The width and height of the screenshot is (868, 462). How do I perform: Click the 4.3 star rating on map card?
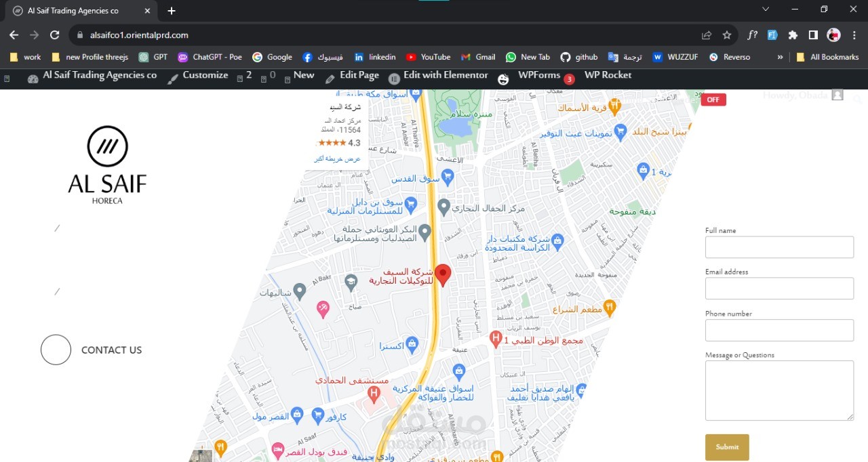[x=338, y=143]
